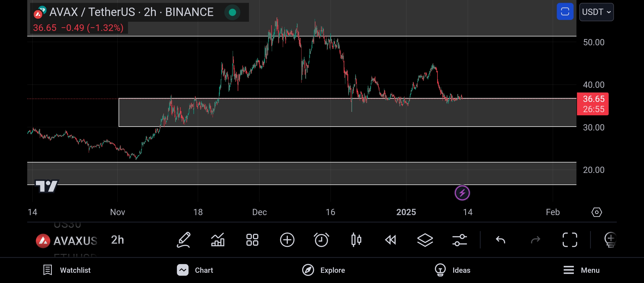644x283 pixels.
Task: Open the Menu tab
Action: 581,270
